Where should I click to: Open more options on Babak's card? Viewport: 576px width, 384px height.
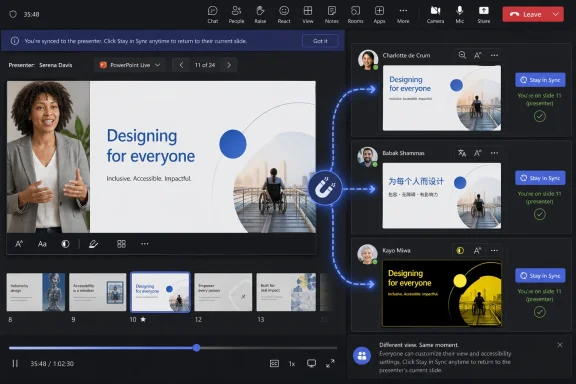pos(494,153)
